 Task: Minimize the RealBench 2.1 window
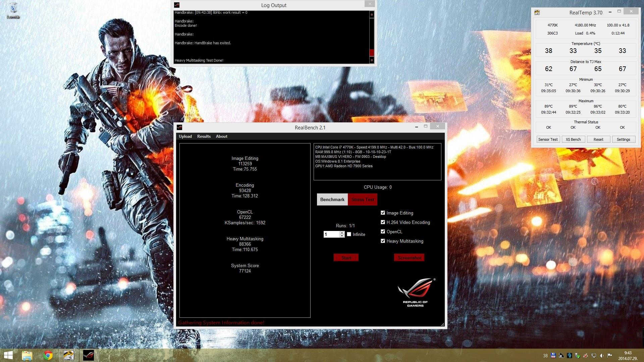(416, 127)
